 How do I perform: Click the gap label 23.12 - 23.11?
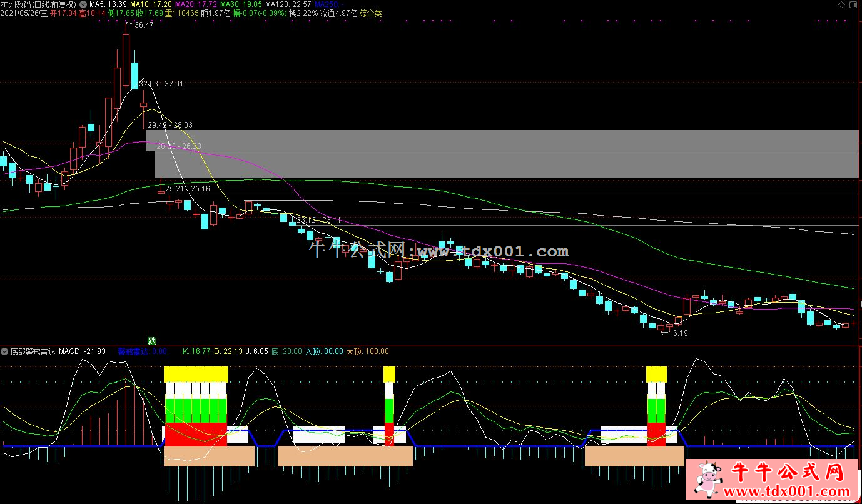pyautogui.click(x=319, y=219)
